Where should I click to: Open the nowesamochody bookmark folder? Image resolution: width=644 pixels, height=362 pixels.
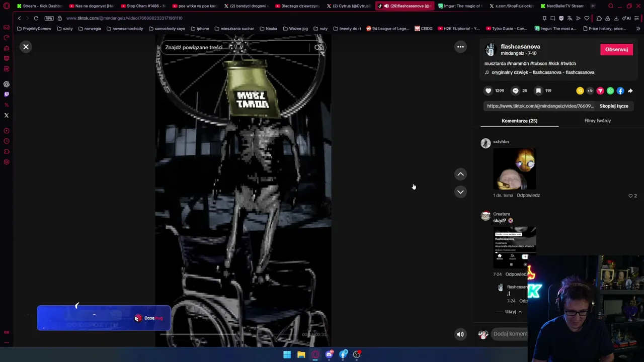tap(124, 29)
